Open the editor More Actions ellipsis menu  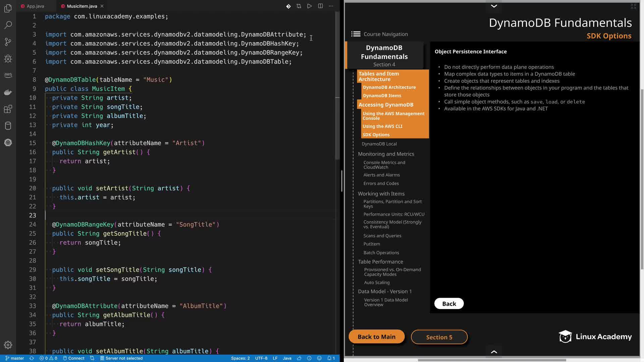[331, 6]
